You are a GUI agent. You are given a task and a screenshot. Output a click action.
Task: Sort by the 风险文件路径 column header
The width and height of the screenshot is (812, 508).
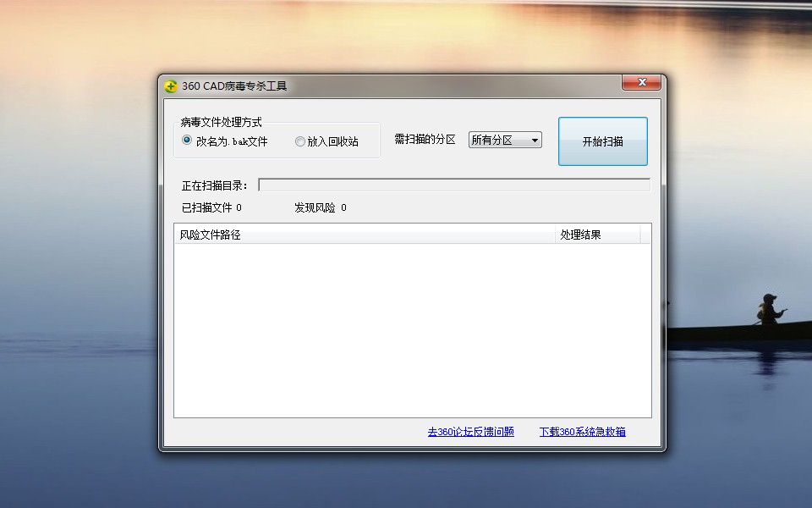click(364, 235)
